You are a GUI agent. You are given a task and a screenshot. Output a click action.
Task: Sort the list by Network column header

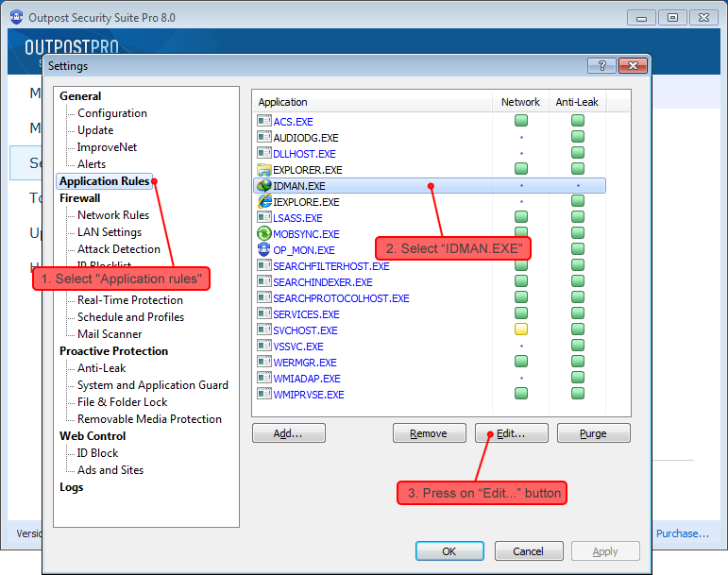click(x=520, y=102)
